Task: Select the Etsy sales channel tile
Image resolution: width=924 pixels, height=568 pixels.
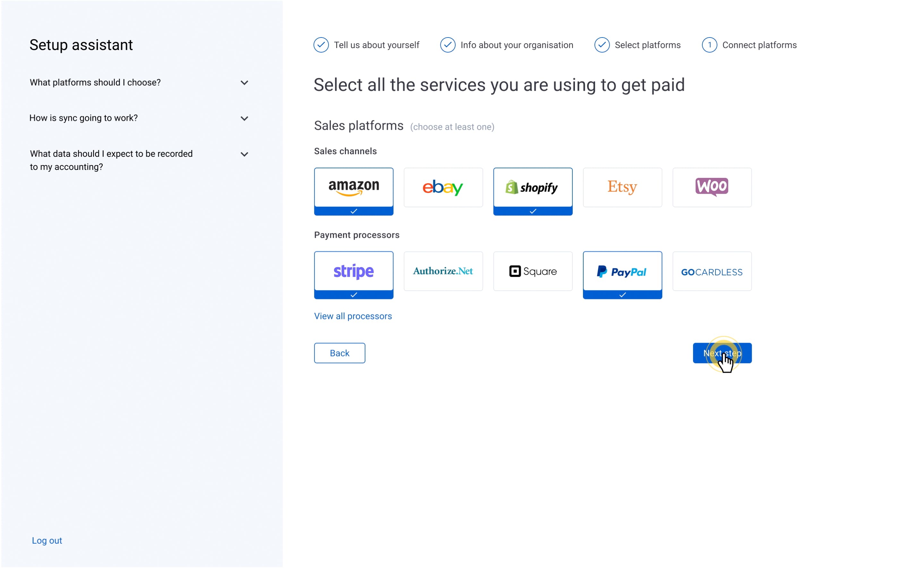Action: [622, 187]
